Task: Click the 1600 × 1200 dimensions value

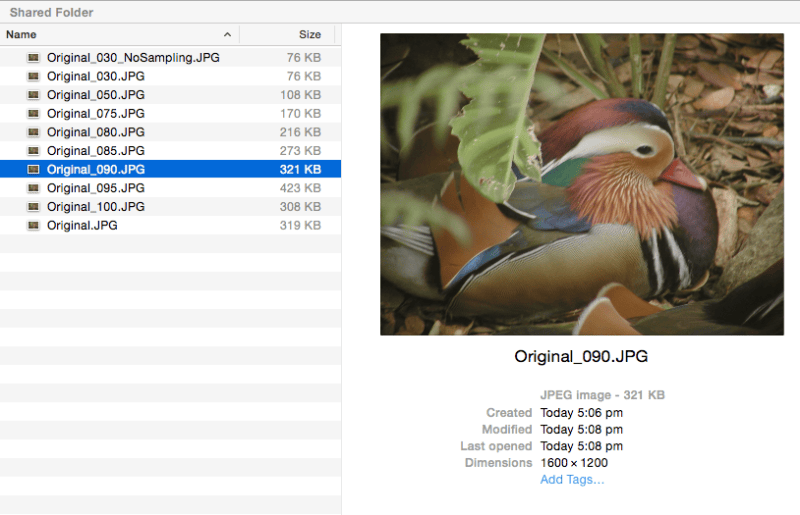Action: coord(574,463)
